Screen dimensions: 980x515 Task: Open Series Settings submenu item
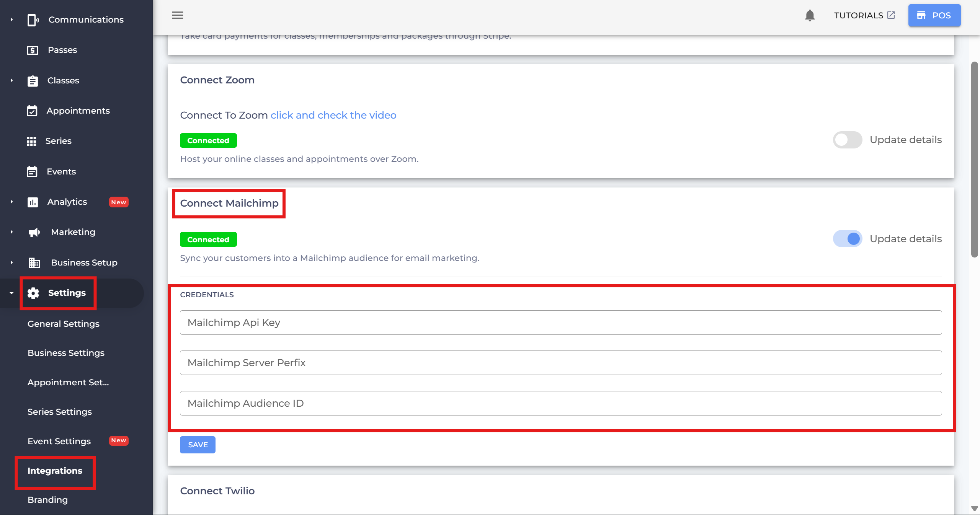(60, 412)
